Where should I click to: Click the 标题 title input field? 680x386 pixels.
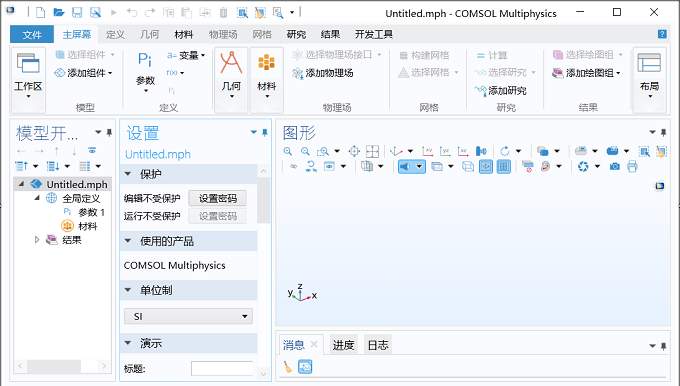[222, 369]
